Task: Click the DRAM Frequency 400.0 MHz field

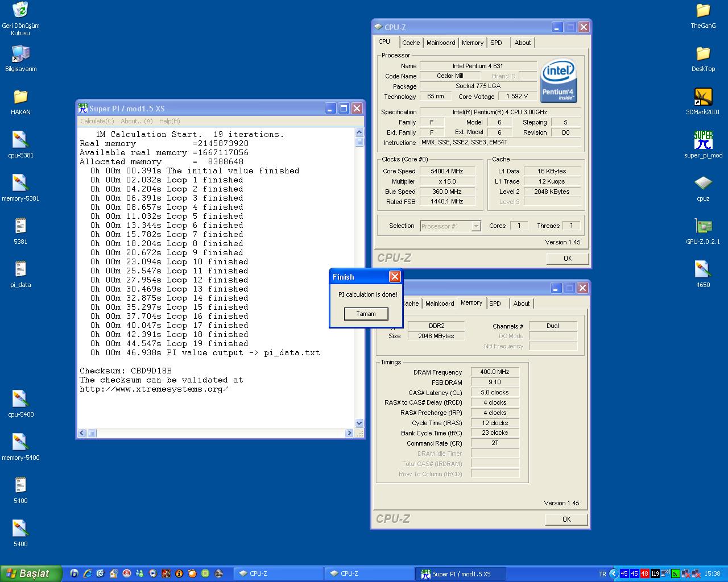Action: click(494, 372)
